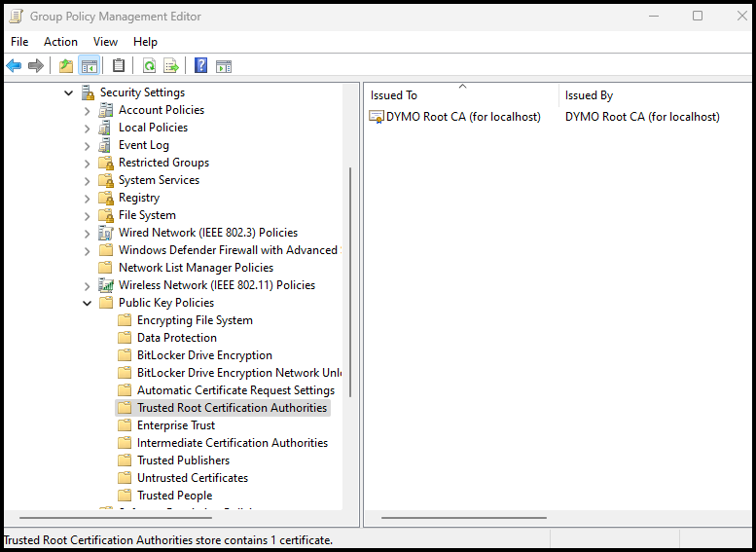This screenshot has height=552, width=756.
Task: Expand the Local Policies node
Action: 88,129
